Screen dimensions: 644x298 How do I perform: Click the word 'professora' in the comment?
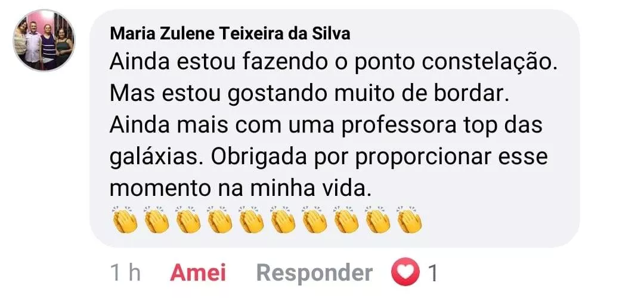[399, 127]
